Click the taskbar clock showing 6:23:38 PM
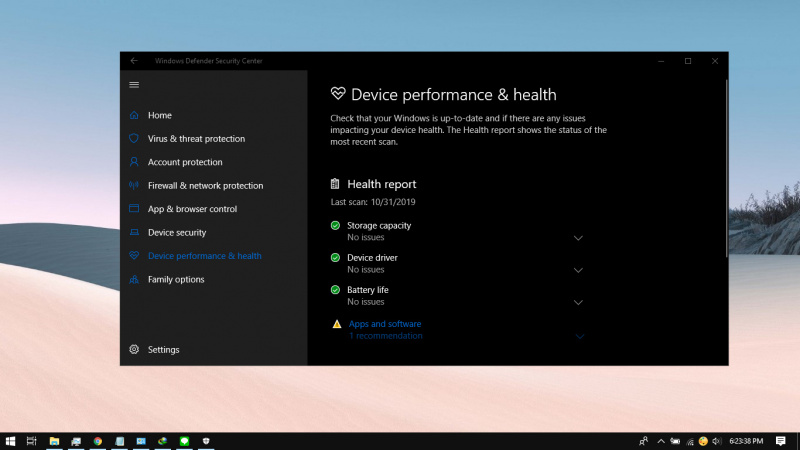Viewport: 800px width, 450px height. 746,441
